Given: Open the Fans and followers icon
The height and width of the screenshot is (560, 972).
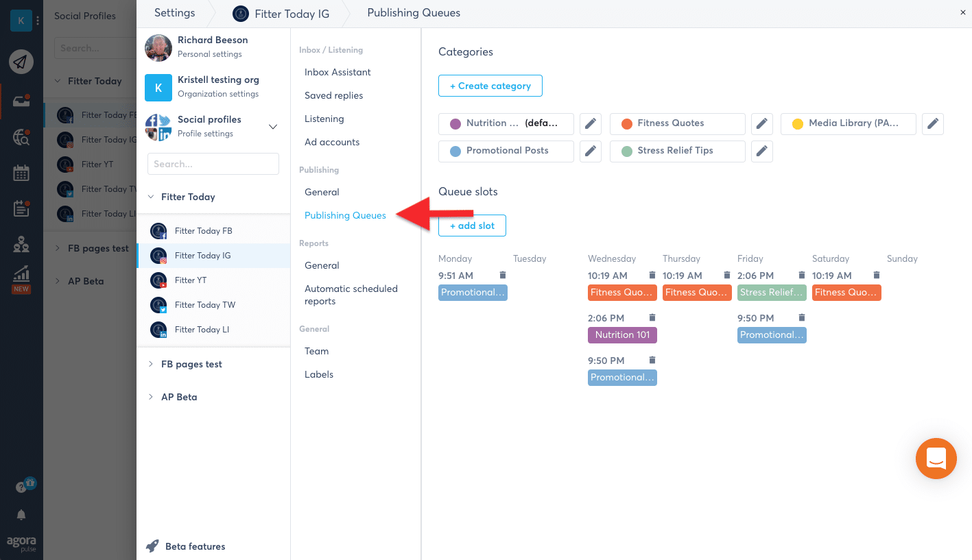Looking at the screenshot, I should click(x=21, y=243).
